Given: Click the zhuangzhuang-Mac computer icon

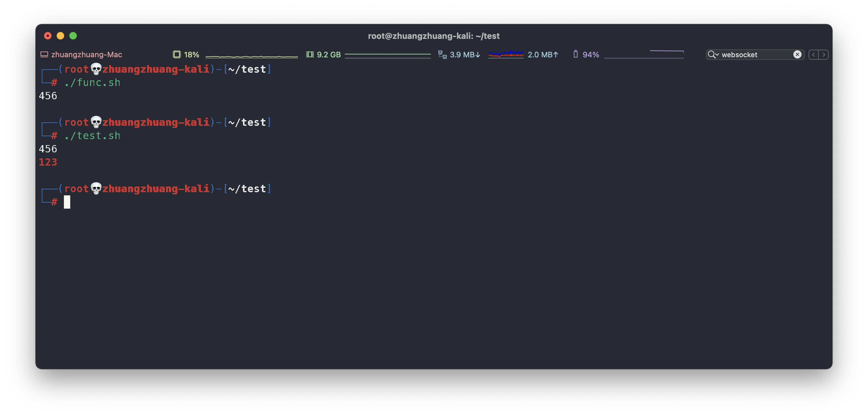Looking at the screenshot, I should (44, 55).
